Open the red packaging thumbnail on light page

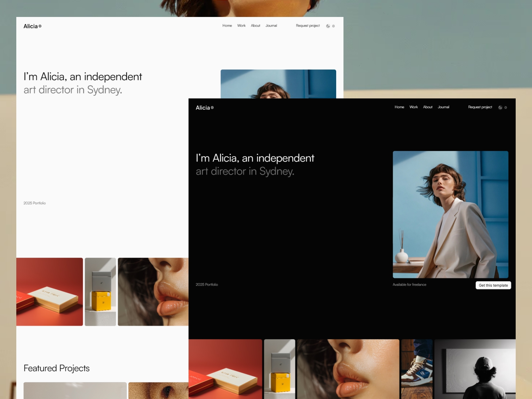[50, 292]
